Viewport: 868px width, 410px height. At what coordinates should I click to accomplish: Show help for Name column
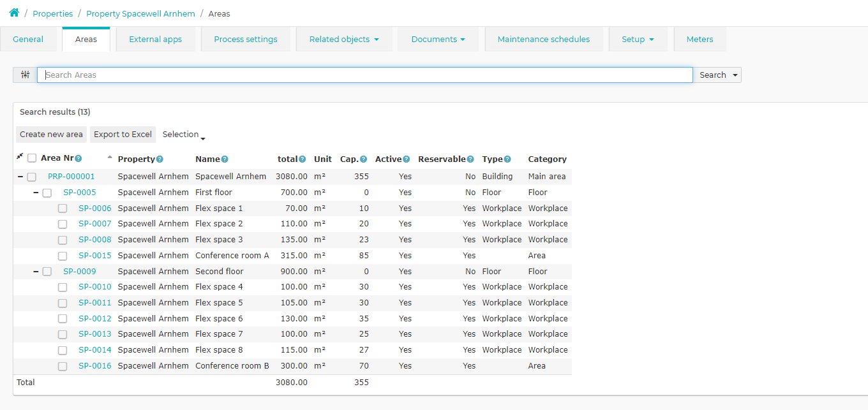point(225,159)
